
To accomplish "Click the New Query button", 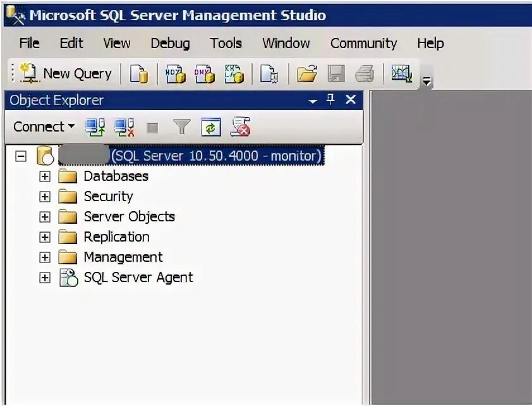I will (66, 73).
